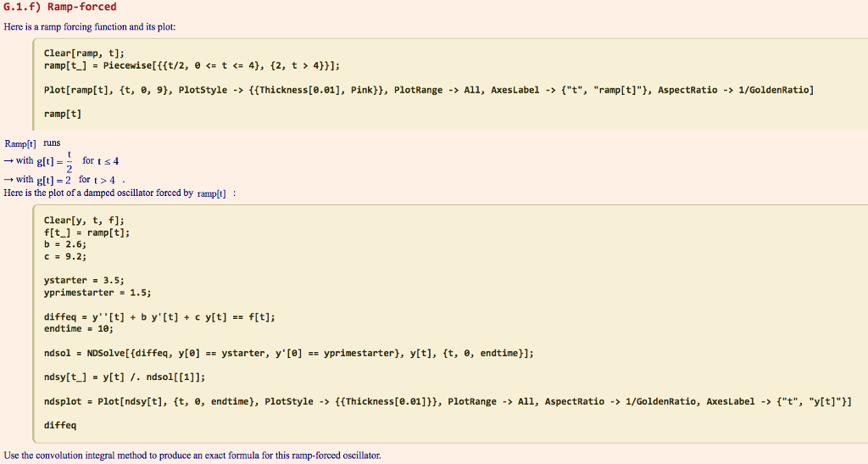The width and height of the screenshot is (868, 464).
Task: Click the 'f[t_] = ramp[t];' code line
Action: pos(87,232)
